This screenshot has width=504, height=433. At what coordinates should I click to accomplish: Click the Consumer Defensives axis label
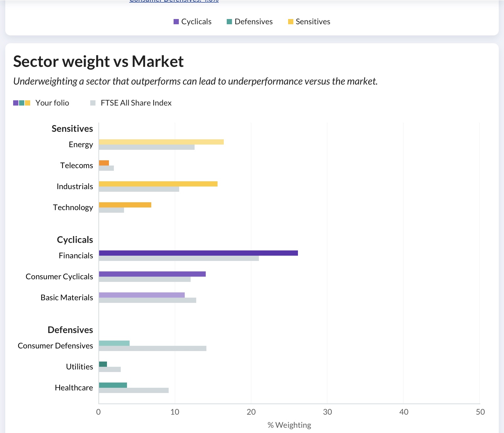pyautogui.click(x=55, y=346)
